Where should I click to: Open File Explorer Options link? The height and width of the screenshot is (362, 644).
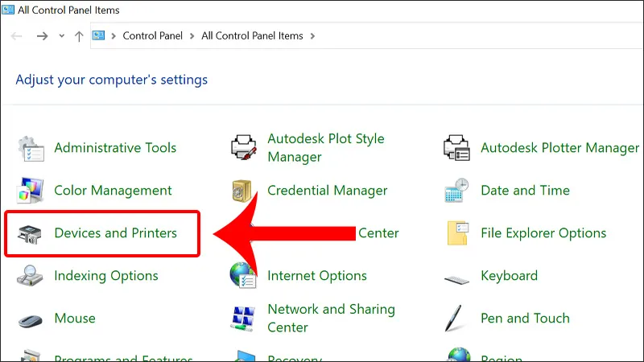(543, 233)
